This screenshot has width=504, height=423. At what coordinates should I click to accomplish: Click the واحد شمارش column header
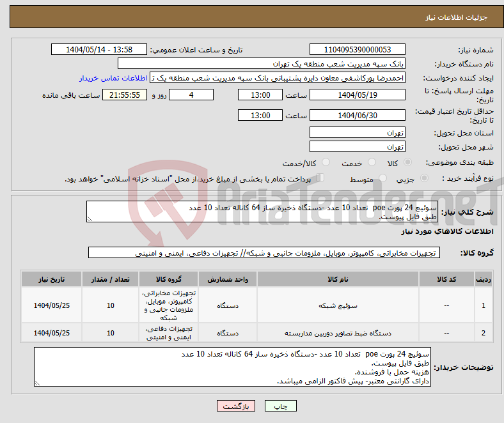tap(228, 279)
